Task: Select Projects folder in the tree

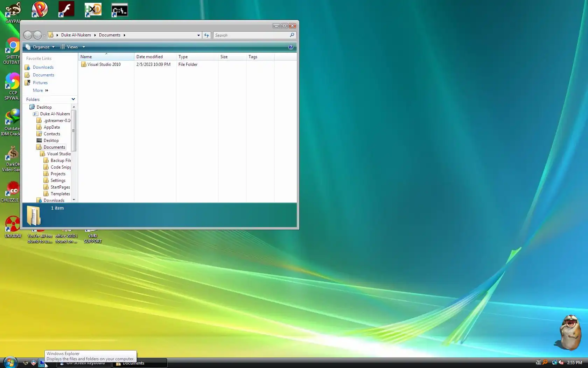Action: tap(58, 174)
